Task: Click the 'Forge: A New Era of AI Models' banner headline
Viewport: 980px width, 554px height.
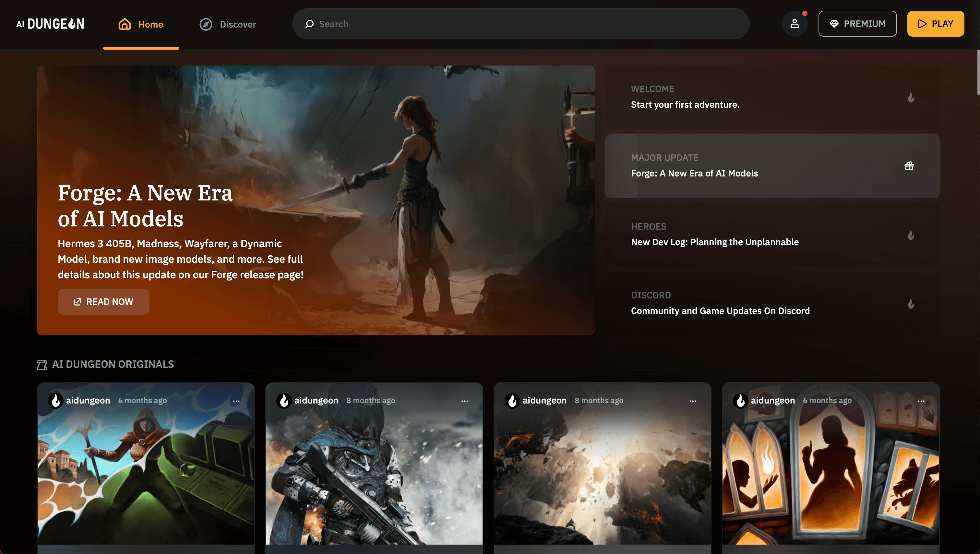Action: (145, 205)
